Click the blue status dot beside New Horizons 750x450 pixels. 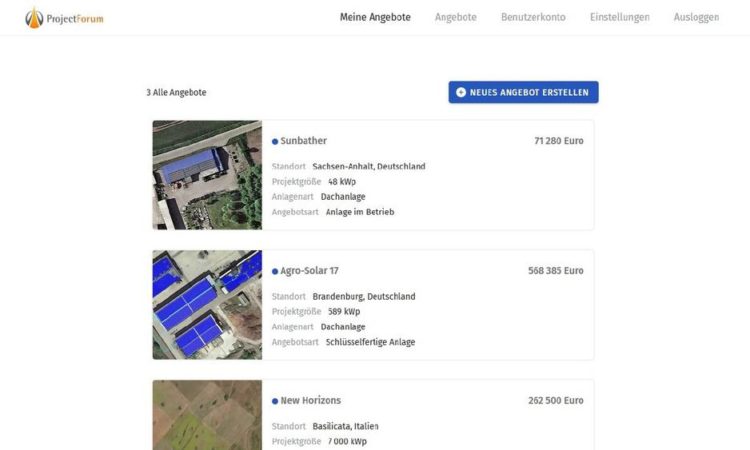(275, 401)
